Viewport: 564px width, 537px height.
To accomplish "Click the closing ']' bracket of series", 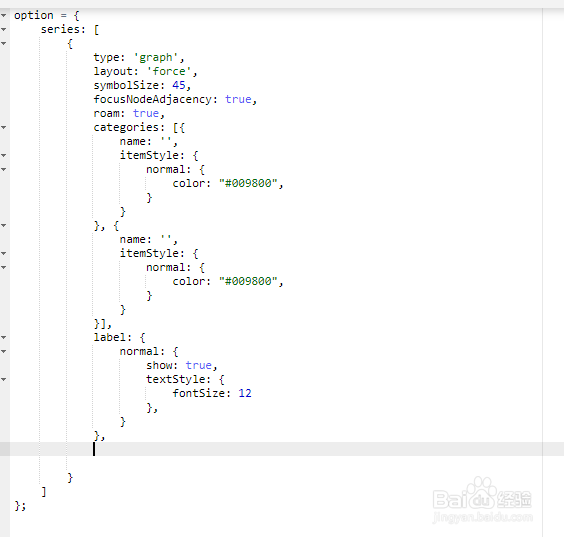I will [44, 492].
